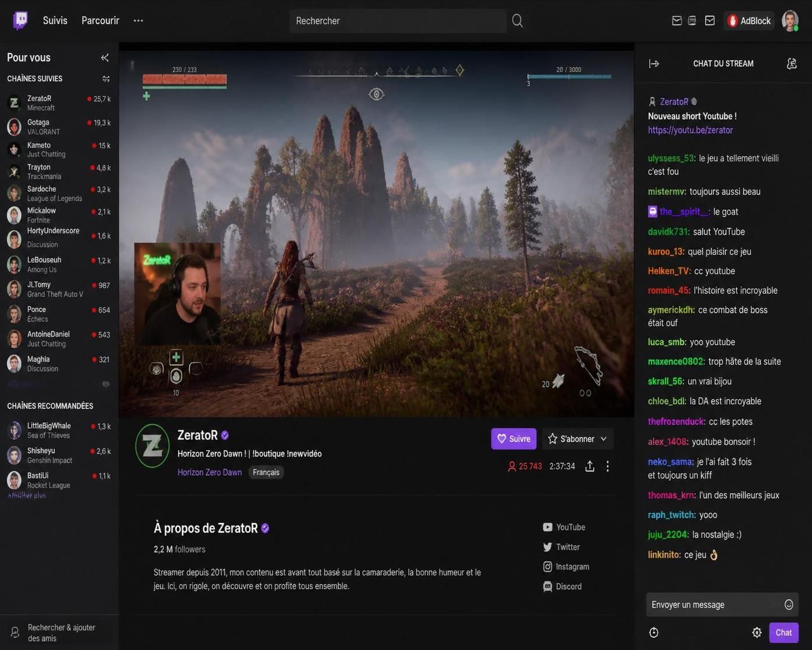
Task: Select HortyUnderscore Discussion channel
Action: pyautogui.click(x=58, y=238)
